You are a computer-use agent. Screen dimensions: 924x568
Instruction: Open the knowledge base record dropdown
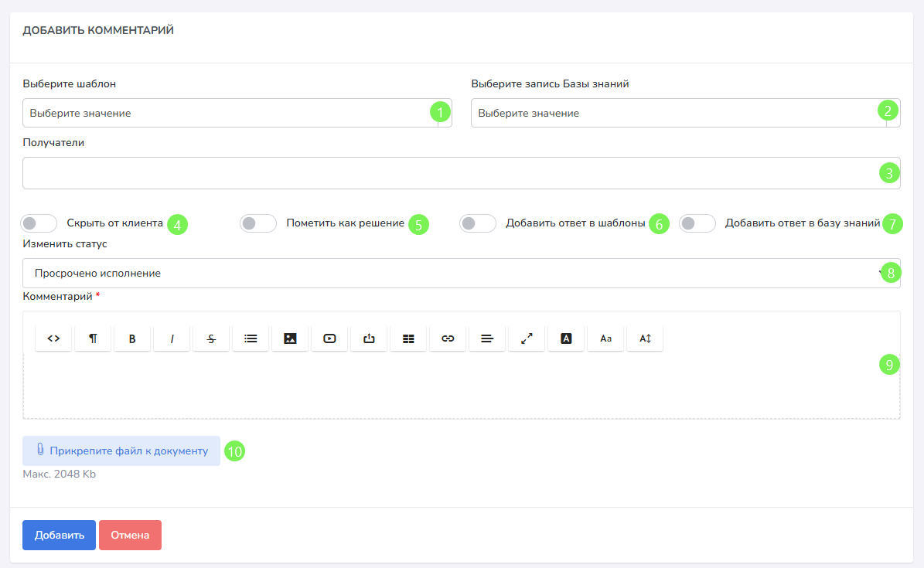pyautogui.click(x=673, y=113)
